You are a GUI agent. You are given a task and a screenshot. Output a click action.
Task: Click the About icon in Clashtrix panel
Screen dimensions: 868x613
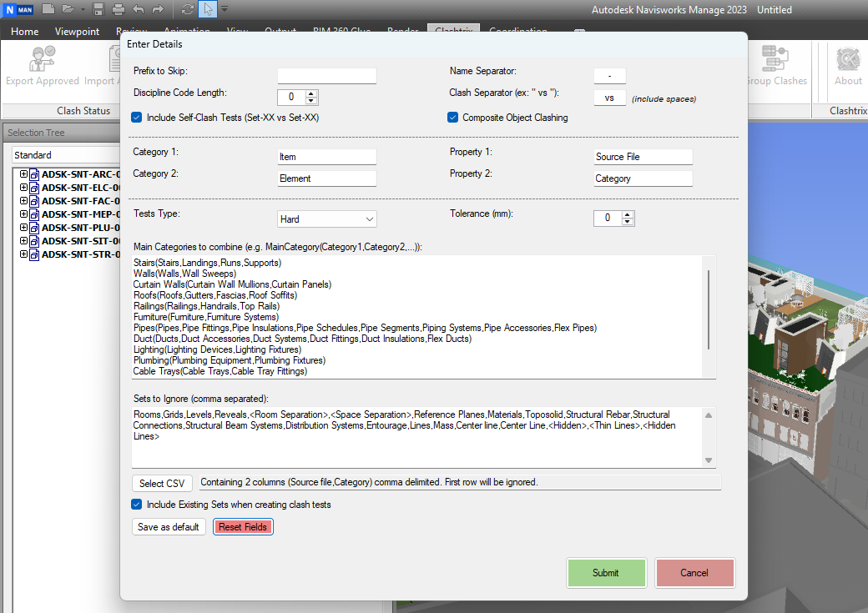(848, 58)
